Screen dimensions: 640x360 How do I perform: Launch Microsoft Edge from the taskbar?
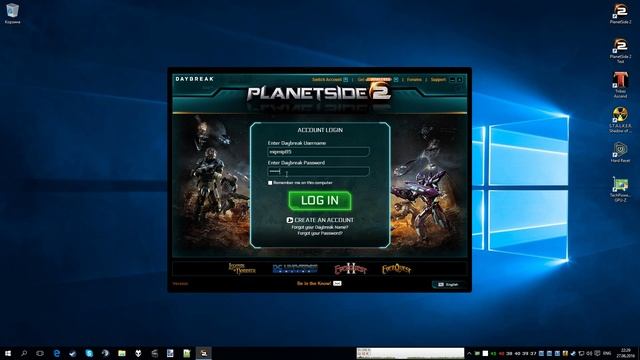(x=57, y=353)
